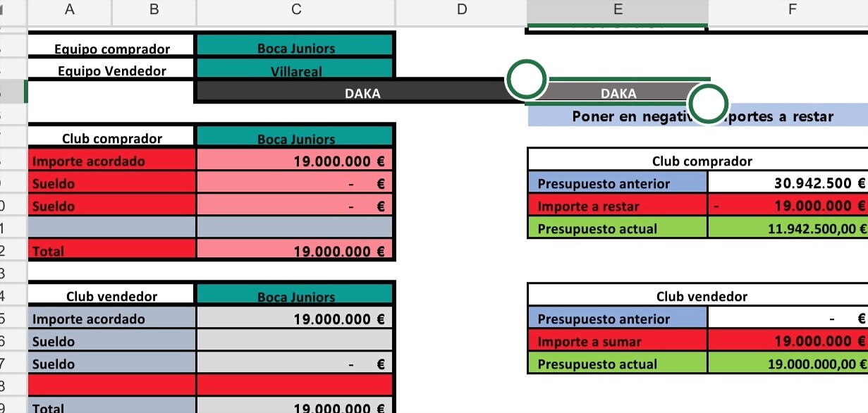Select the 'Equipo Vendedor' cell
Viewport: 868px width, 413px height.
[x=112, y=69]
